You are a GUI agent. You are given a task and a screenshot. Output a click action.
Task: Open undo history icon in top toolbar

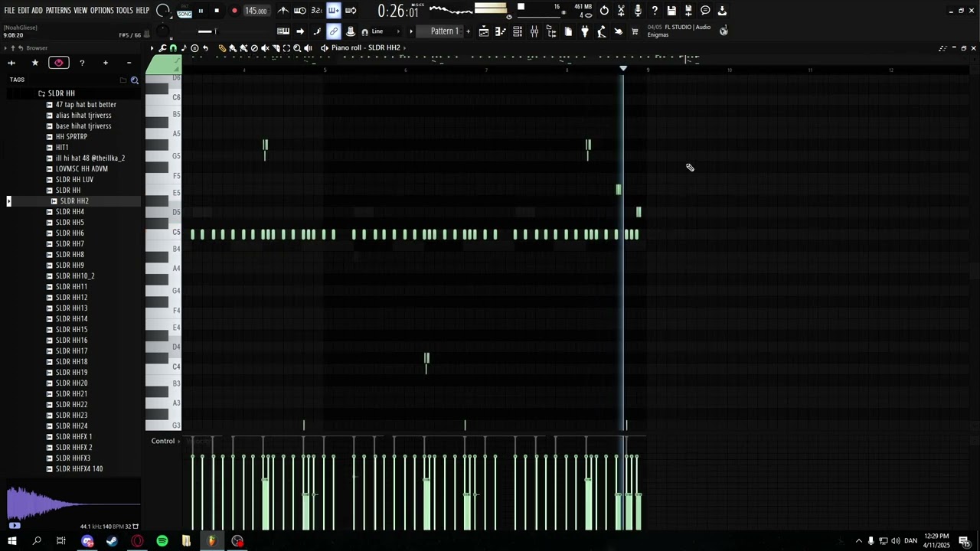[x=604, y=11]
